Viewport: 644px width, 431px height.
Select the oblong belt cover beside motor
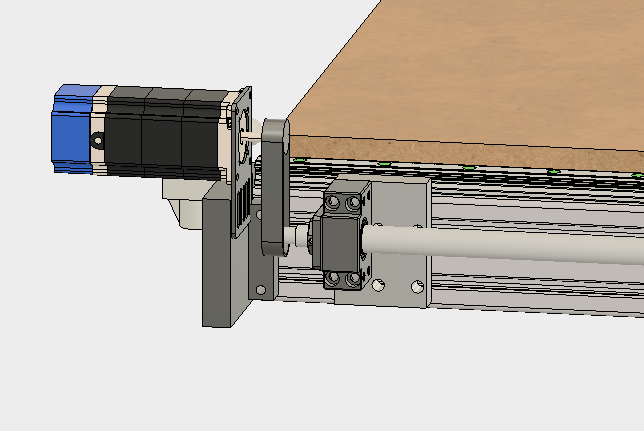click(x=274, y=190)
